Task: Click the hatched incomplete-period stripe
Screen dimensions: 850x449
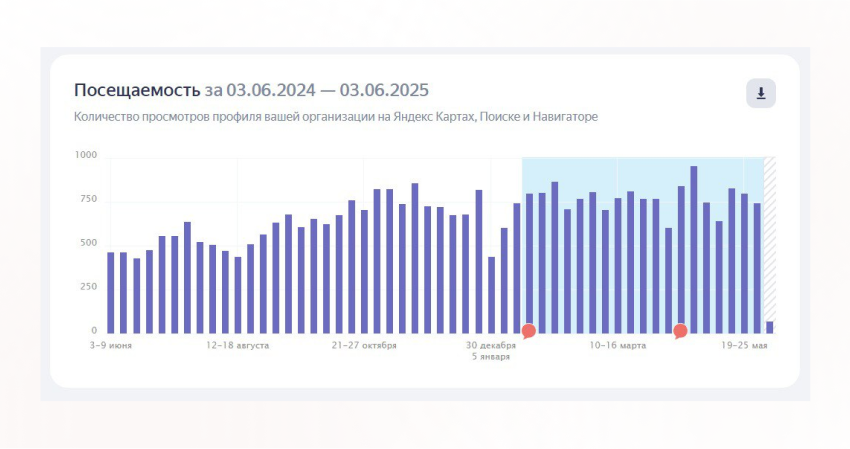Action: (x=770, y=245)
